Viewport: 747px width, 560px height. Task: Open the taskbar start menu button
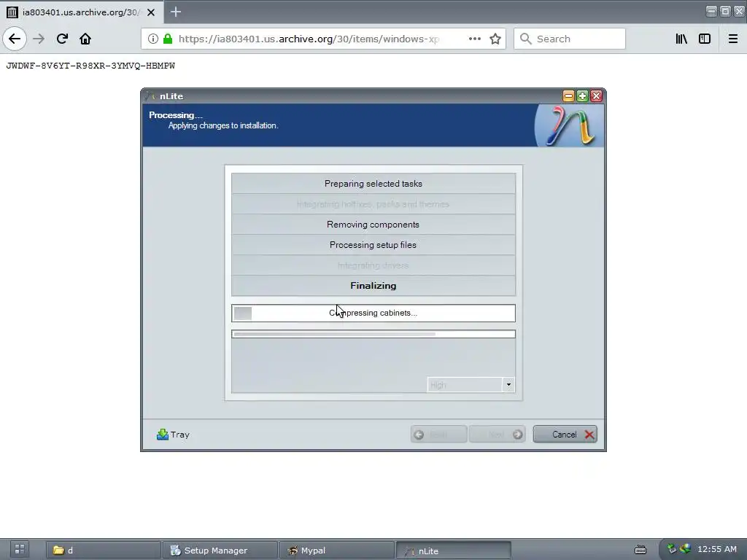(20, 550)
